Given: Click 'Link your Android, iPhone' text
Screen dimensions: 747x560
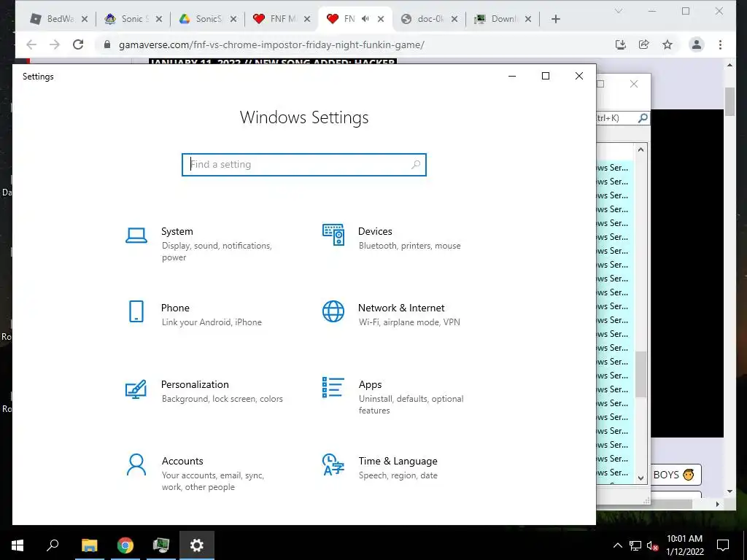Looking at the screenshot, I should coord(212,322).
